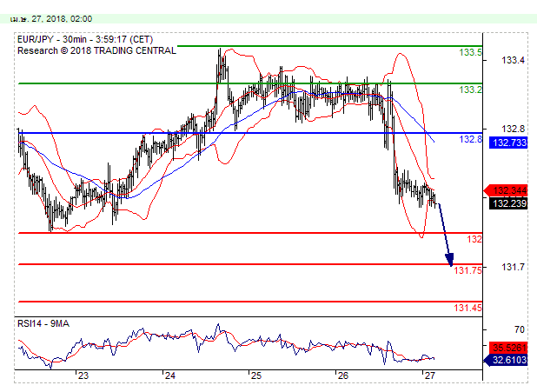Screen dimensions: 537x392
Task: Select the red 132.344 price tag
Action: coord(506,190)
